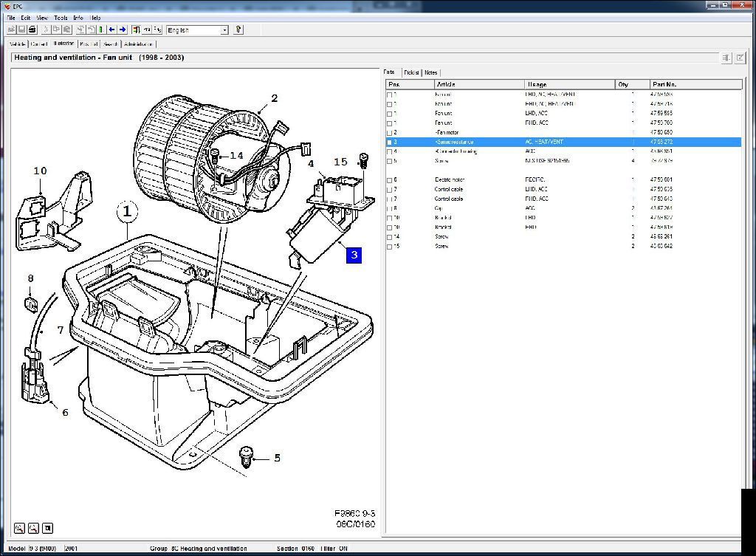Click the save disk icon in toolbar
Image resolution: width=756 pixels, height=556 pixels.
(x=21, y=30)
